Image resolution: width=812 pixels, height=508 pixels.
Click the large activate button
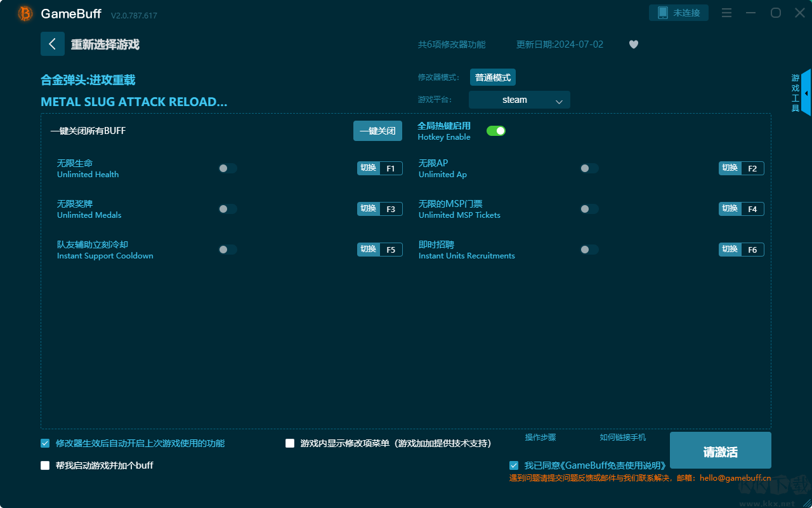(x=720, y=450)
